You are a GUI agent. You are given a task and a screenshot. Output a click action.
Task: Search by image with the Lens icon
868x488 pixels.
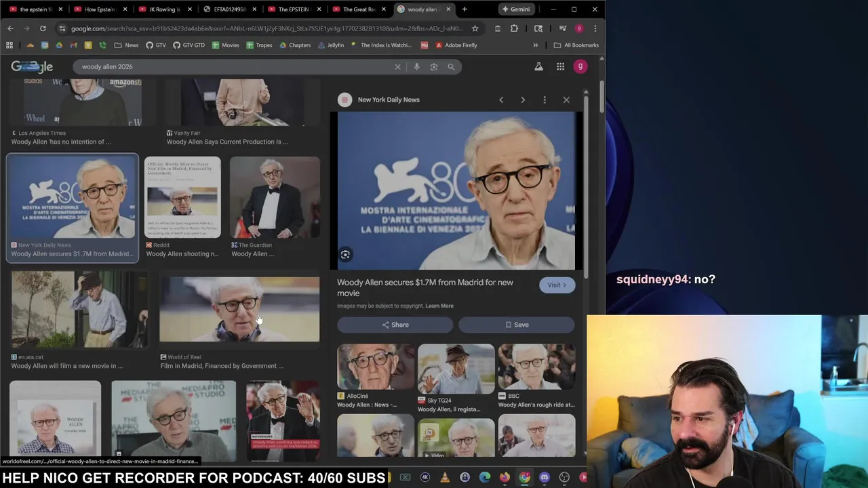click(x=434, y=66)
